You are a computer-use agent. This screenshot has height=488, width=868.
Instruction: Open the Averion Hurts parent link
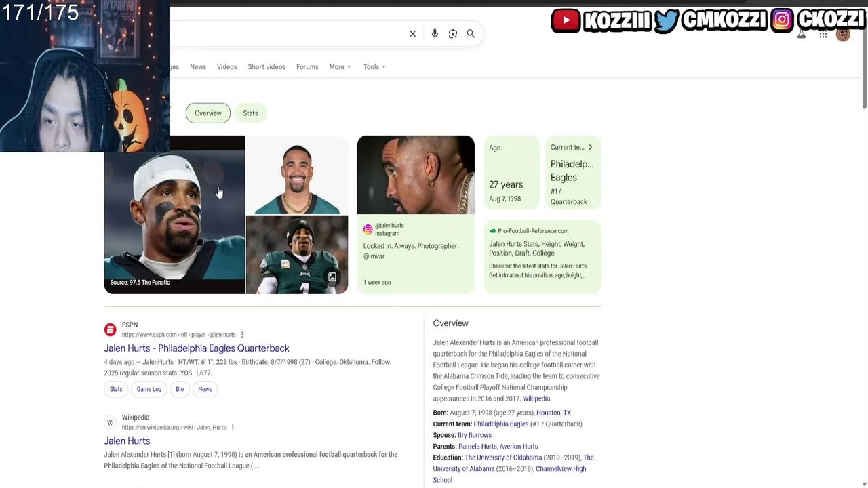pos(519,447)
